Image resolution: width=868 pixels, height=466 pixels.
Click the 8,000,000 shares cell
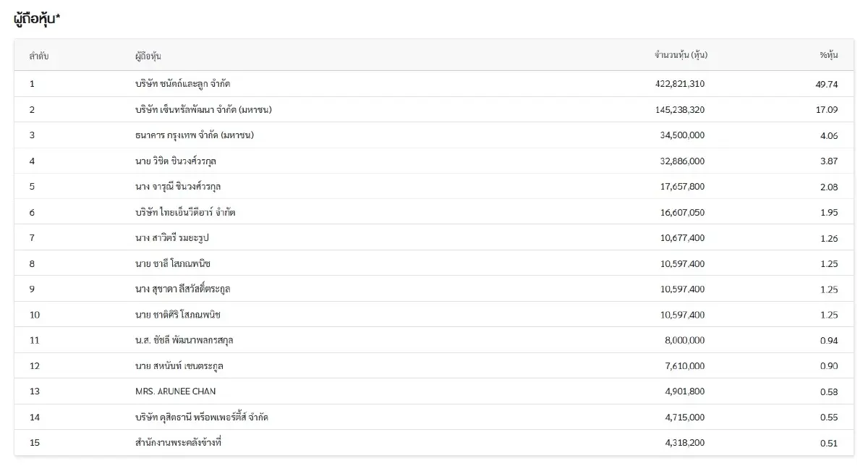(x=684, y=340)
